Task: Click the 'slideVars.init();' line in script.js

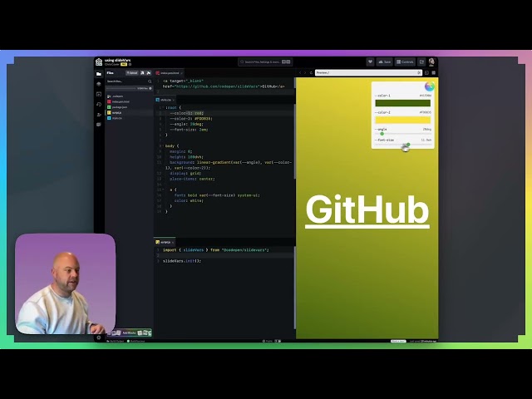Action: (x=182, y=261)
